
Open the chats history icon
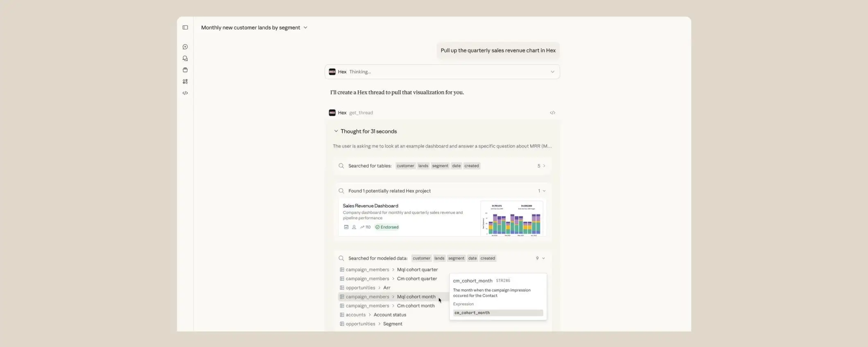tap(185, 59)
